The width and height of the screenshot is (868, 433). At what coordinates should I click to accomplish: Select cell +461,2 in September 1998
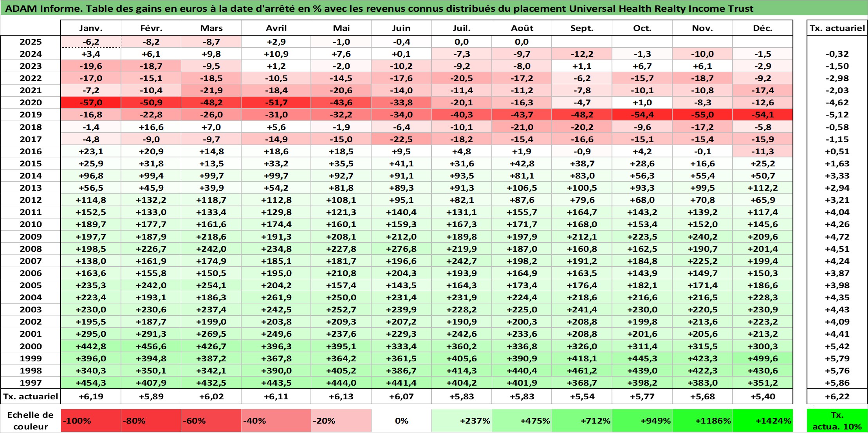tap(582, 370)
